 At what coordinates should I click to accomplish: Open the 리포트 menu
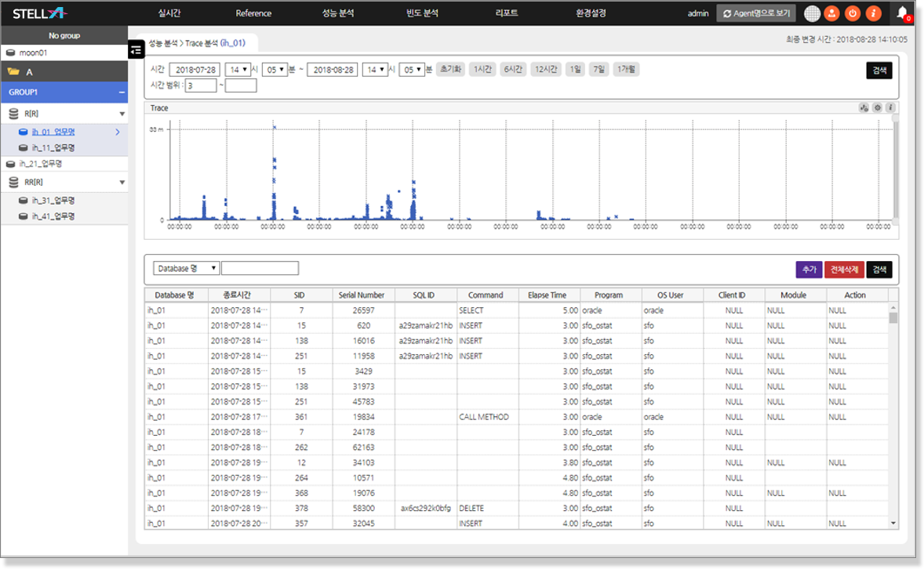[x=506, y=13]
